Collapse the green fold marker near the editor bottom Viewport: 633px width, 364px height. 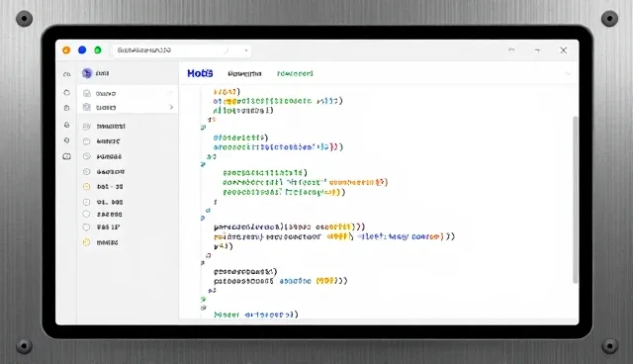coord(203,299)
